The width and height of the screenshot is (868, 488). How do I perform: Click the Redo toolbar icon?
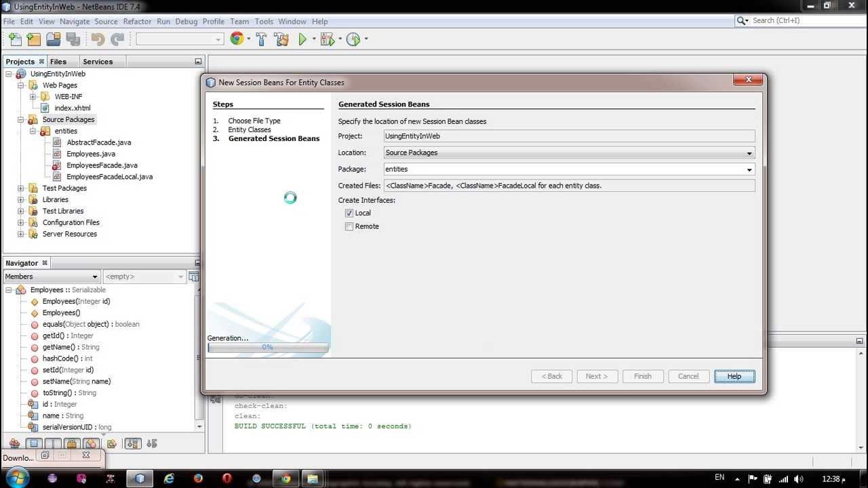[x=117, y=39]
